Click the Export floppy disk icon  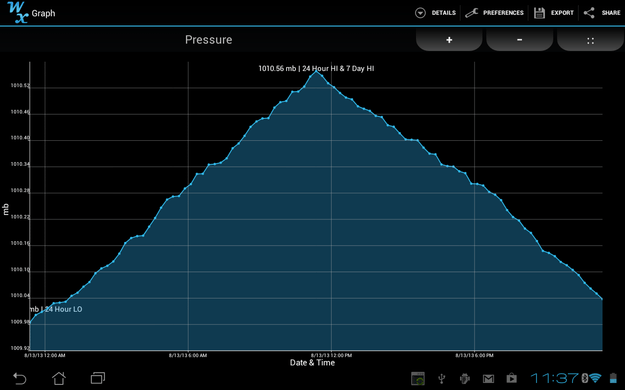pyautogui.click(x=539, y=13)
